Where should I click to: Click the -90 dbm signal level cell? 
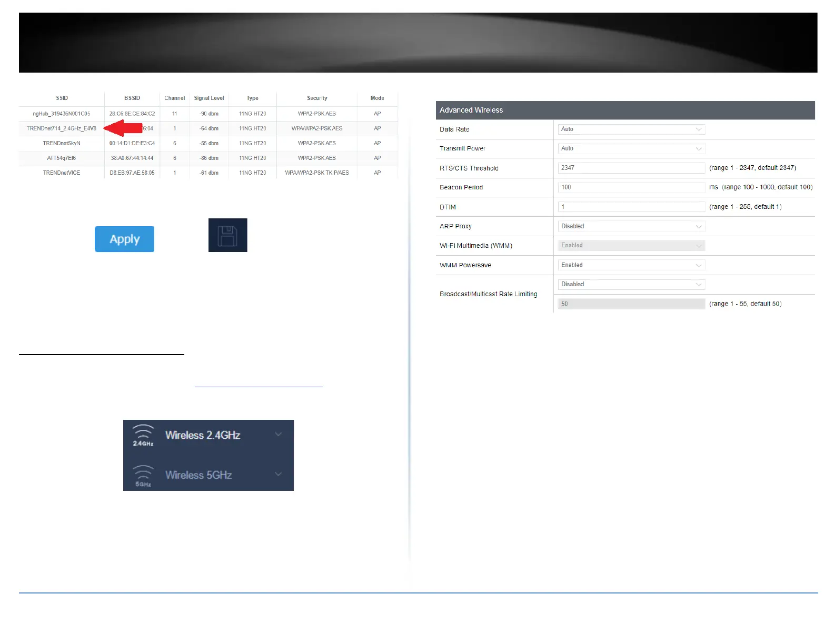(209, 114)
